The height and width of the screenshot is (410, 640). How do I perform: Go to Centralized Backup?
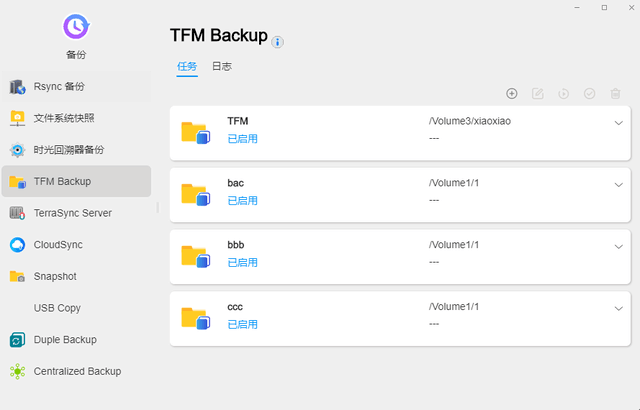point(76,371)
